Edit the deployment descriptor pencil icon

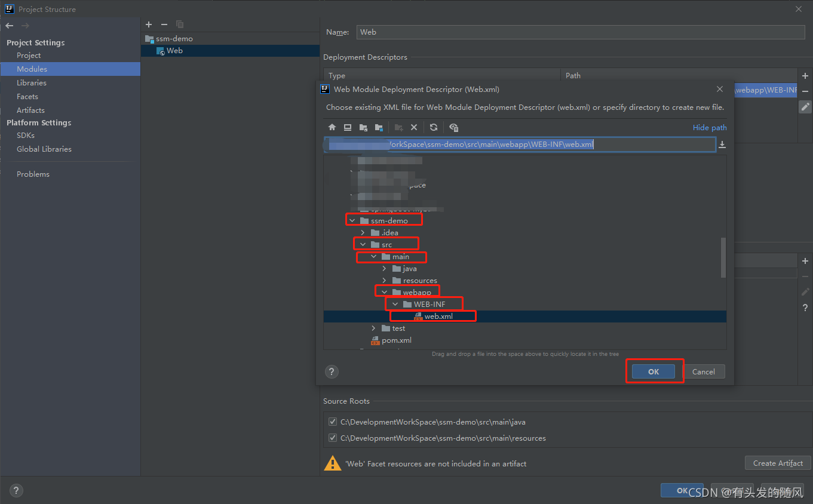tap(805, 107)
